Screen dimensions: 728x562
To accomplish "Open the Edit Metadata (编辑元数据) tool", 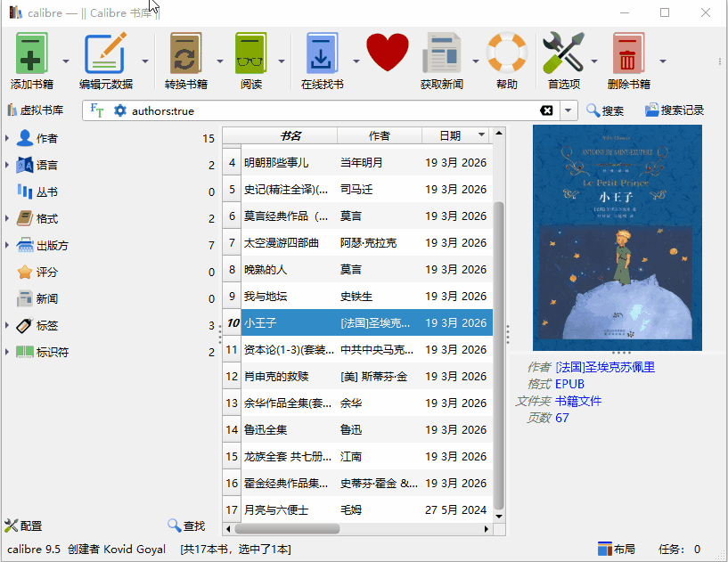I will 106,53.
